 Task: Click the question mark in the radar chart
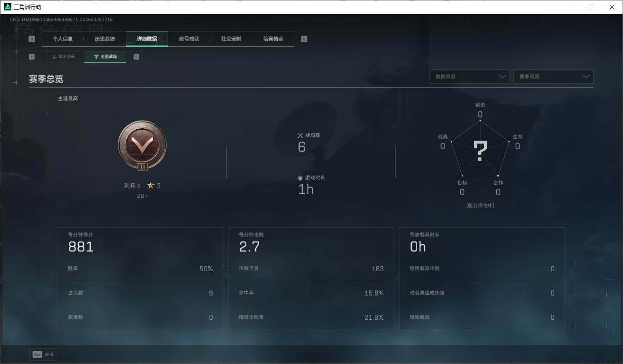pyautogui.click(x=480, y=151)
